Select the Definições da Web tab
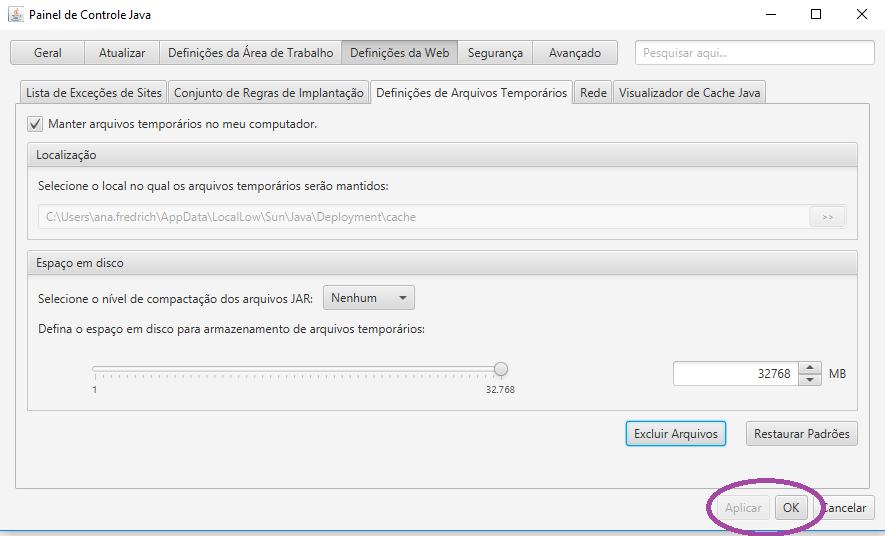This screenshot has height=536, width=885. [400, 53]
